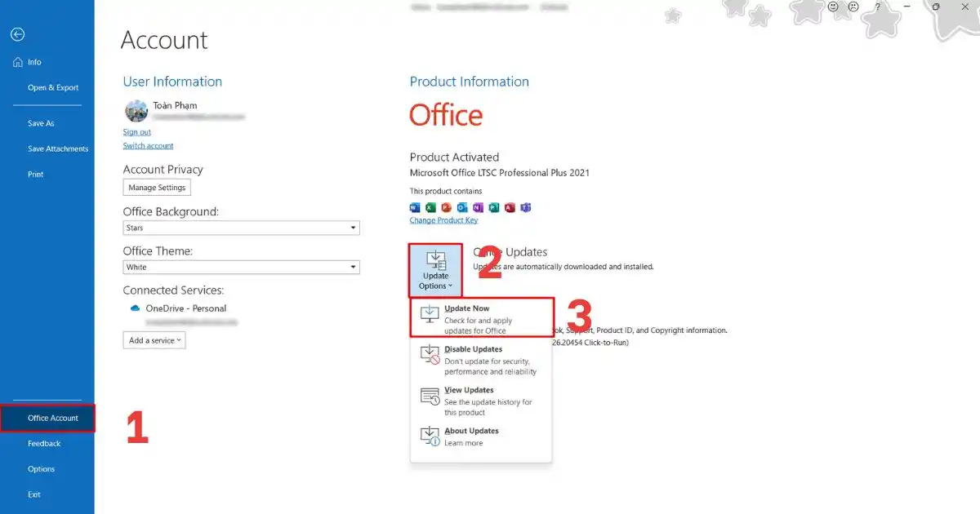Click the Manage Settings button

[x=157, y=188]
